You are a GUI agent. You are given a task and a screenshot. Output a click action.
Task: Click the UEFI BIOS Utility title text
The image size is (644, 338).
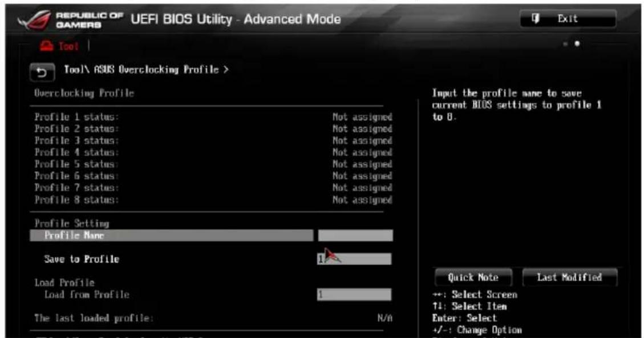236,19
